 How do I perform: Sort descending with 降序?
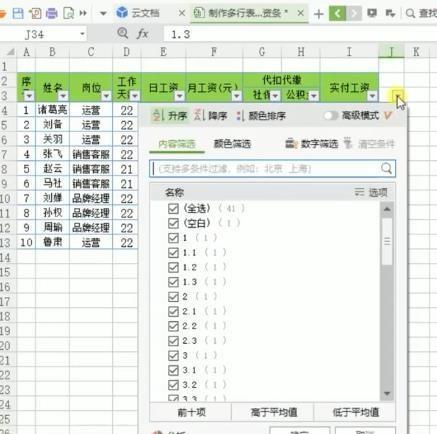211,116
